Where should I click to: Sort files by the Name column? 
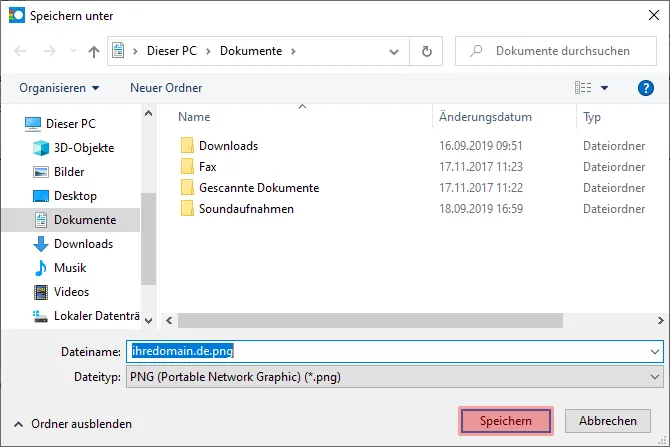coord(194,117)
